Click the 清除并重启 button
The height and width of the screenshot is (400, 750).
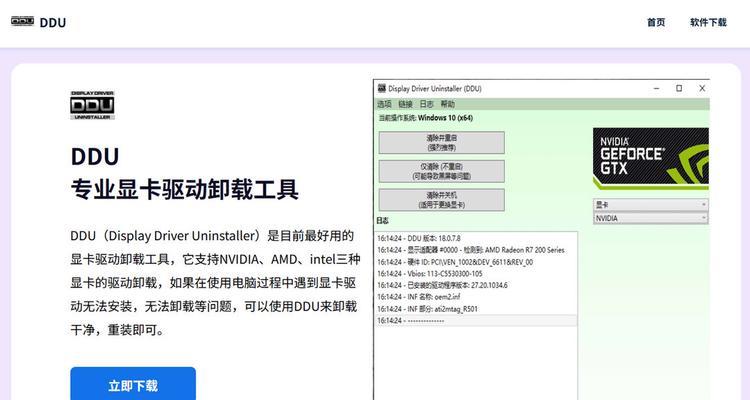[441, 143]
